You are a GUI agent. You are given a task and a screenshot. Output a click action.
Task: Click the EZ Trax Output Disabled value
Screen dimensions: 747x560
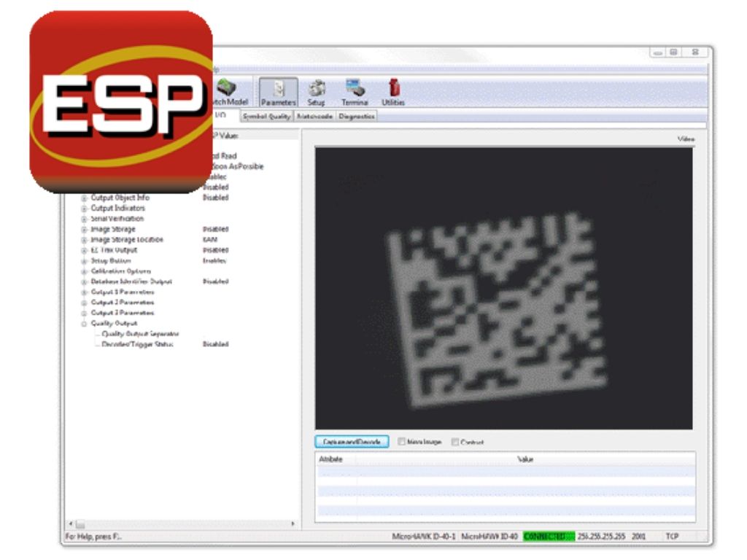215,250
